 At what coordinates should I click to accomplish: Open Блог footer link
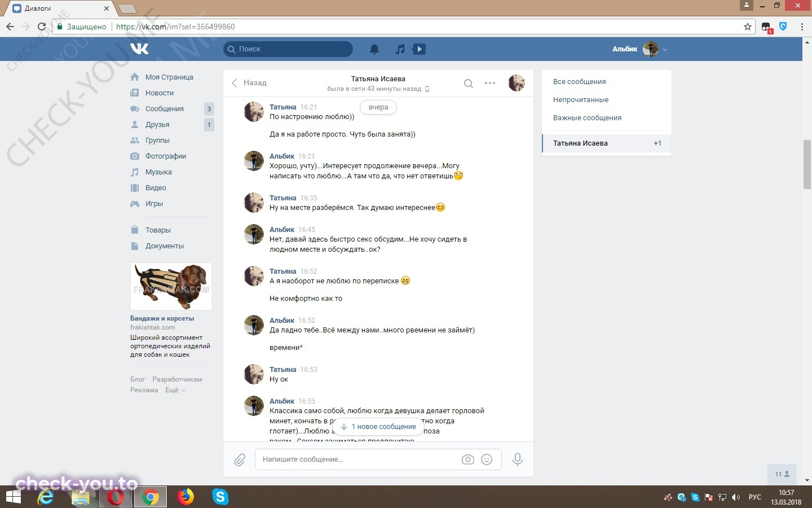pos(138,379)
